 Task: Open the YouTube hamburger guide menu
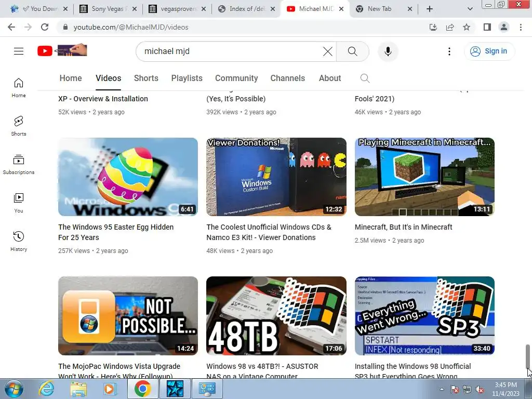point(19,51)
